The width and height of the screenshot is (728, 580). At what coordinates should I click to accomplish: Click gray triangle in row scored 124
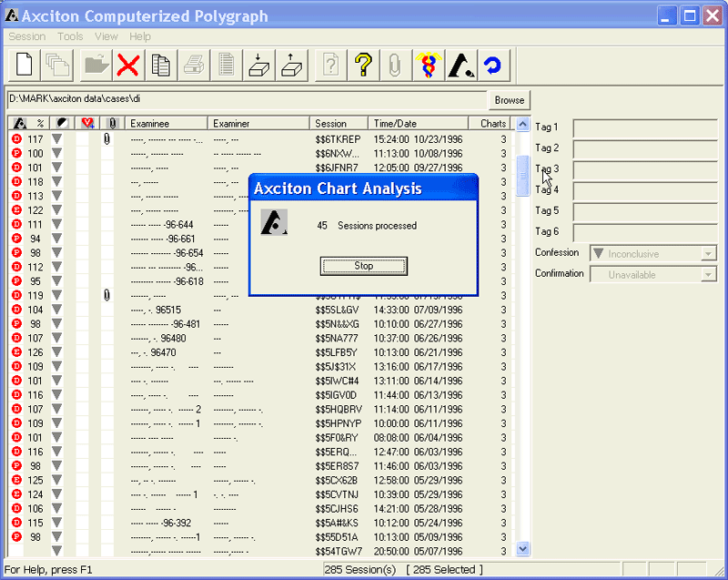point(56,494)
